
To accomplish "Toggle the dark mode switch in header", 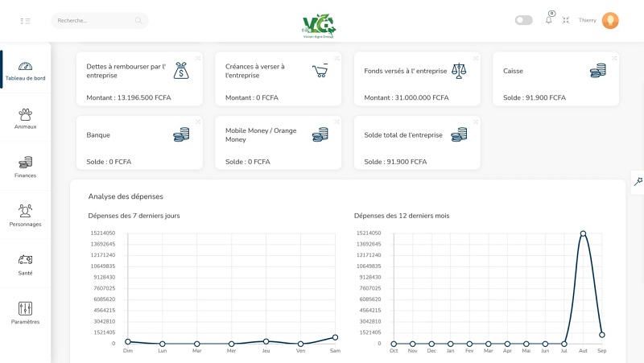I will tap(524, 20).
